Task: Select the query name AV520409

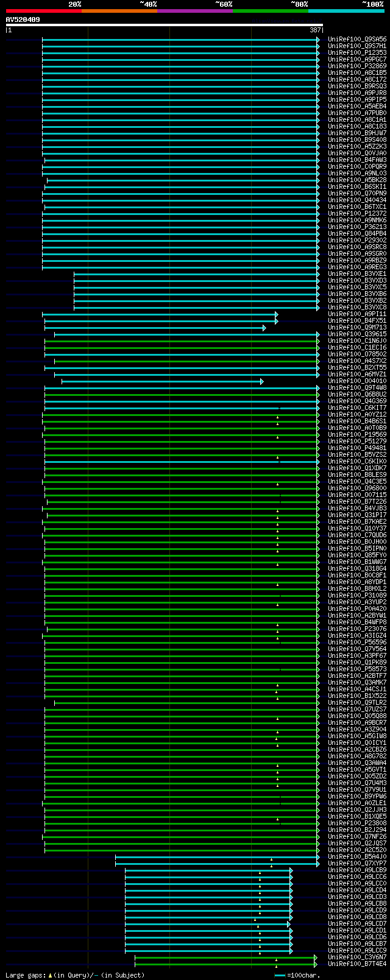Action: 23,19
